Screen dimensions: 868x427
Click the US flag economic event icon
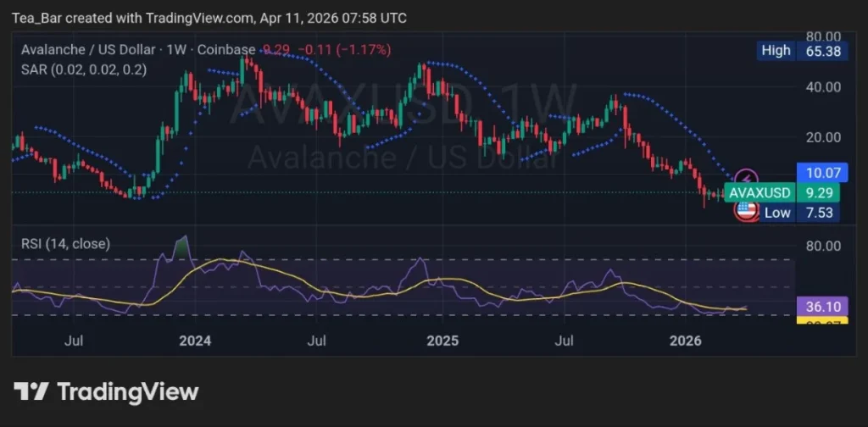click(x=746, y=211)
